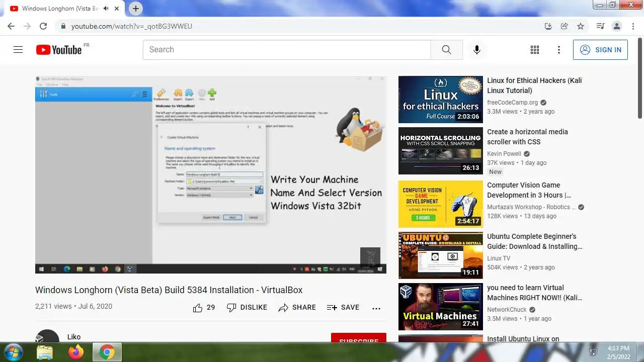
Task: Open the freeCodeCamp.org channel name
Action: [512, 103]
